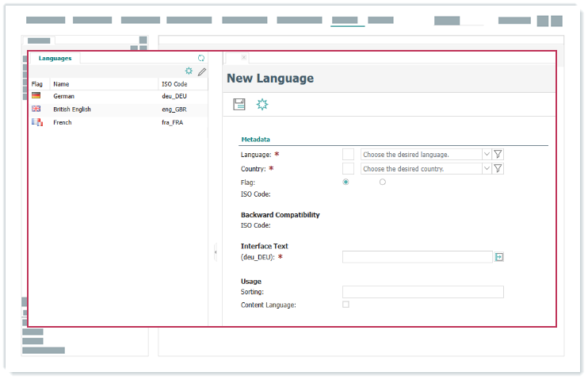The image size is (588, 380).
Task: Click the deu_DEU interface text input field
Action: [x=417, y=257]
